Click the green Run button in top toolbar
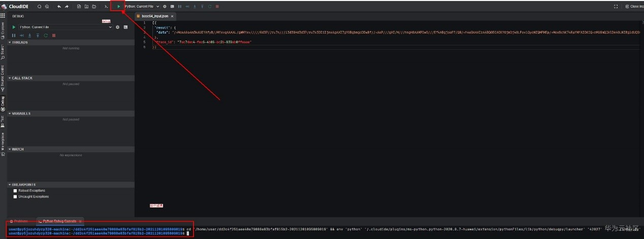The image size is (644, 239). click(118, 7)
